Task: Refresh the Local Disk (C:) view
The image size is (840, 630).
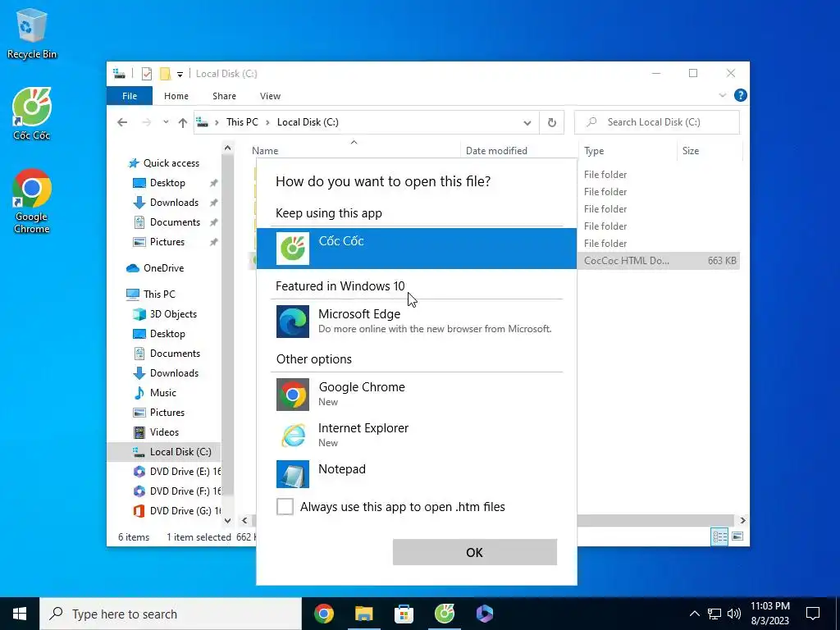Action: [x=552, y=123]
